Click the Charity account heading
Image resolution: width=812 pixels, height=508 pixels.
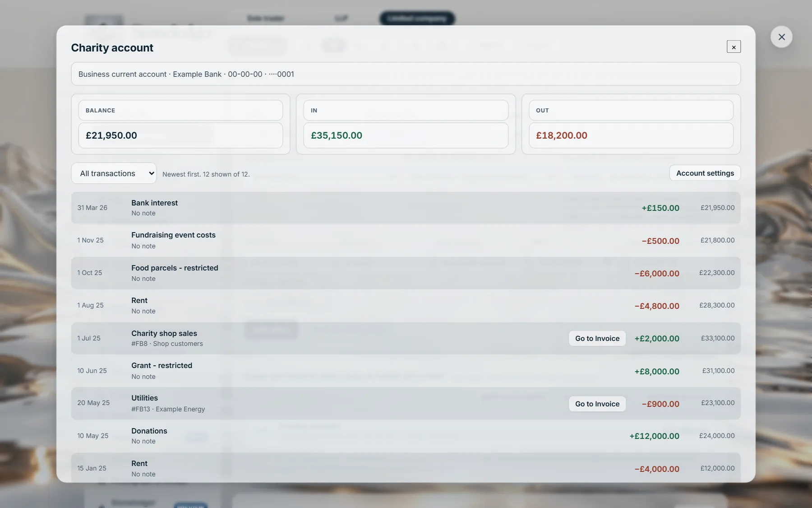(112, 48)
